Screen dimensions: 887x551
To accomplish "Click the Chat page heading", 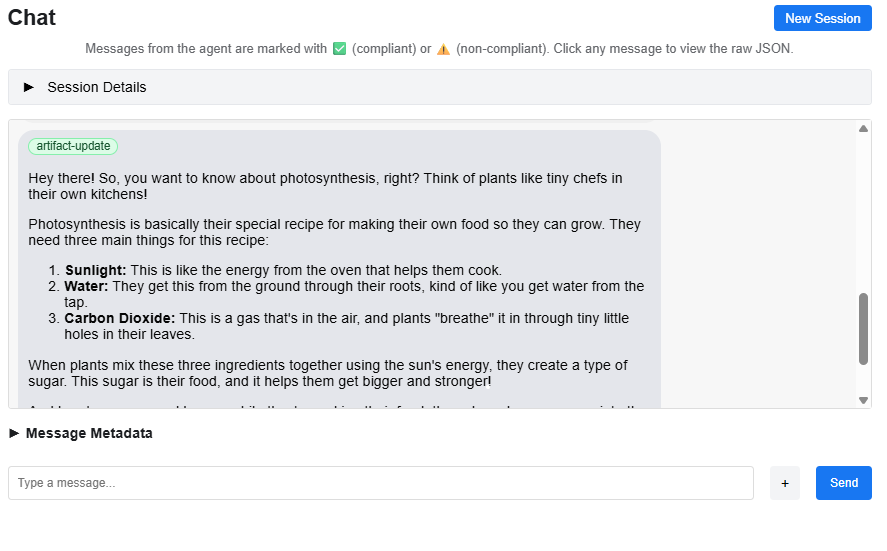I will coord(32,18).
